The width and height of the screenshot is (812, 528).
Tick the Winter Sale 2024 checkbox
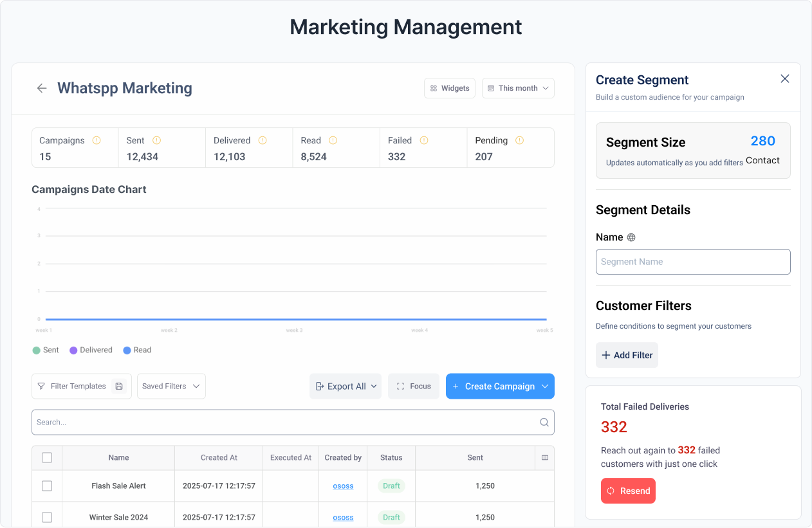tap(47, 517)
